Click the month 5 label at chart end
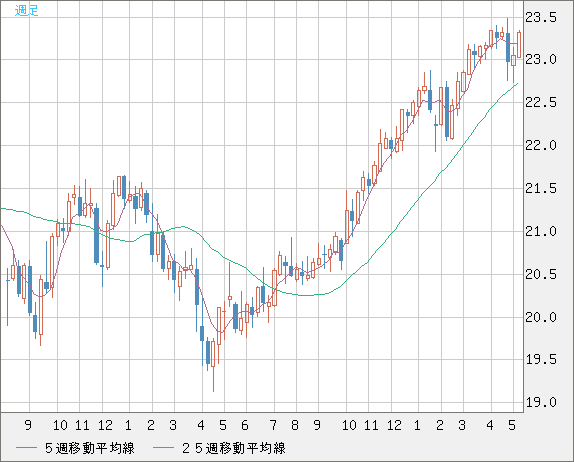This screenshot has width=574, height=462. pos(512,425)
